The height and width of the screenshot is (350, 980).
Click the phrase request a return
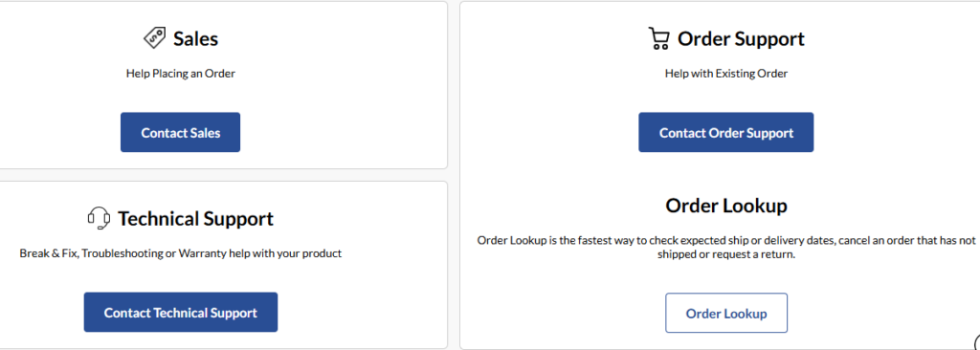pos(752,255)
